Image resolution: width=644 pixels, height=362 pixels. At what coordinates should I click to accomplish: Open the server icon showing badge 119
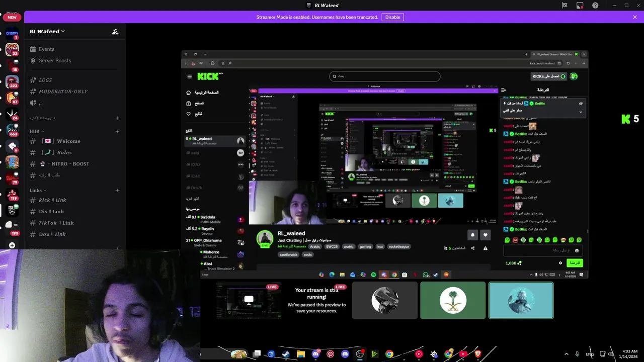[x=12, y=195]
